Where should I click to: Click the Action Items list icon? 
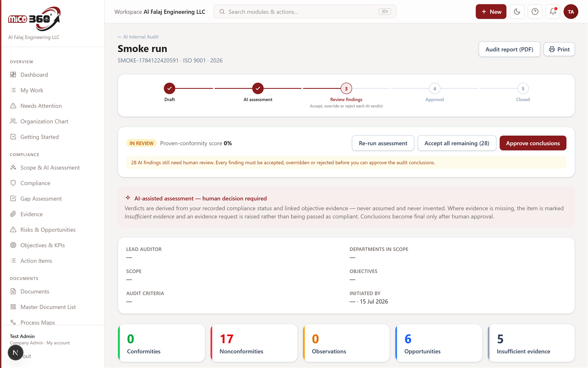[x=13, y=261]
